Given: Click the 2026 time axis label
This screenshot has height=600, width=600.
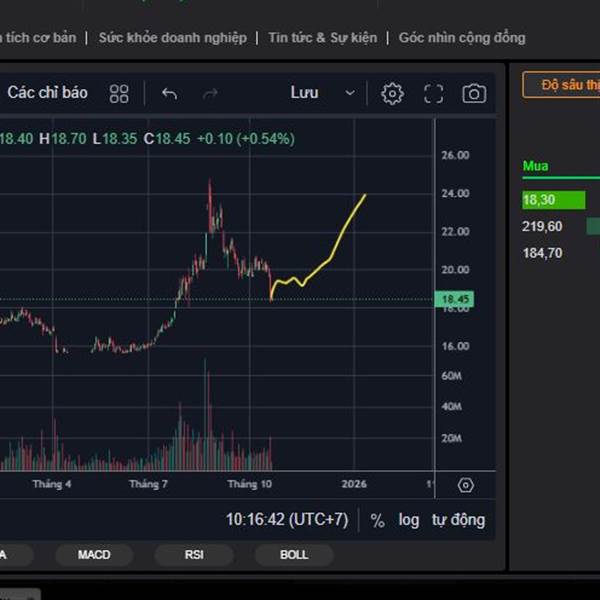Looking at the screenshot, I should click(354, 484).
